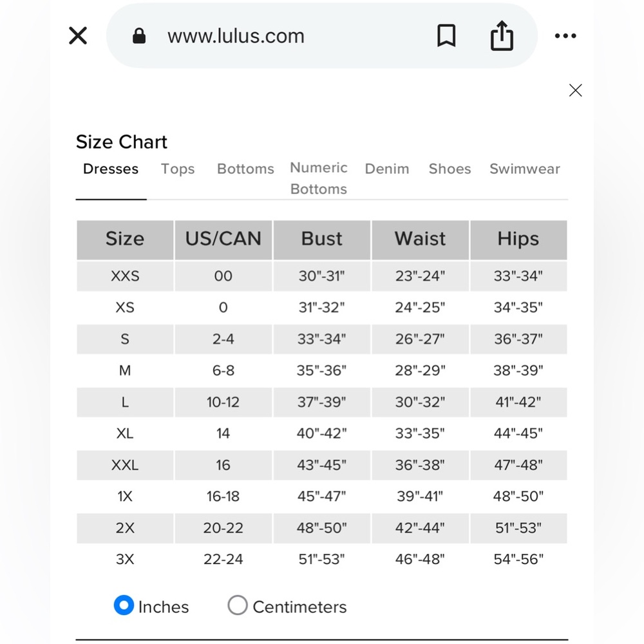Click the www.lulus.com address bar
Screen dimensions: 644x644
[x=236, y=36]
